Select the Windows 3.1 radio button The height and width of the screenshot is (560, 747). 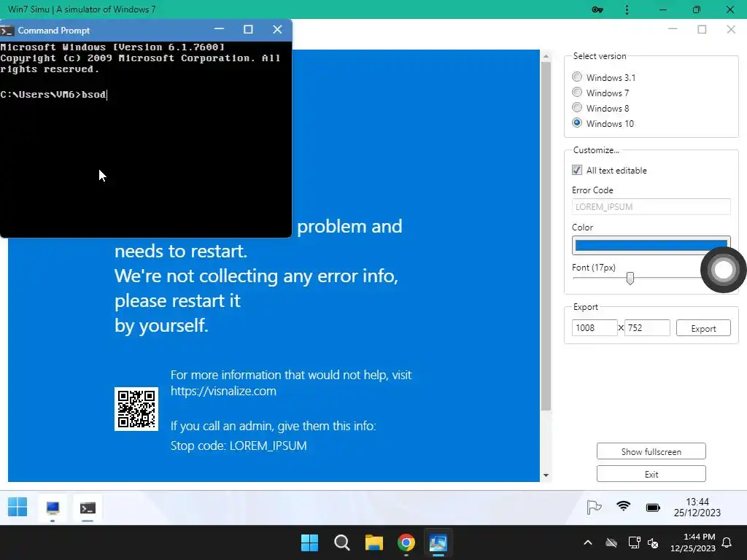click(577, 77)
